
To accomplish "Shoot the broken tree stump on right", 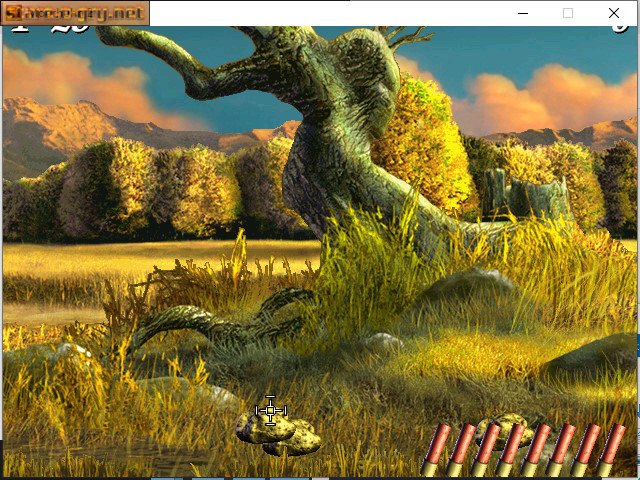I will (527, 196).
